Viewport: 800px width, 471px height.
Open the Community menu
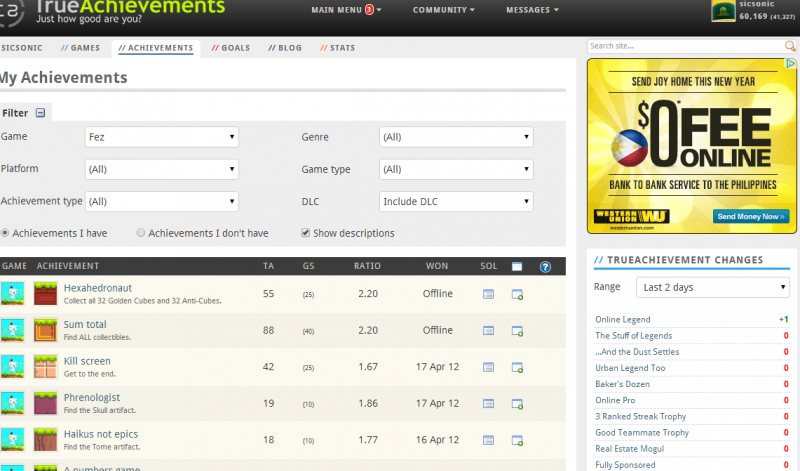pyautogui.click(x=443, y=10)
